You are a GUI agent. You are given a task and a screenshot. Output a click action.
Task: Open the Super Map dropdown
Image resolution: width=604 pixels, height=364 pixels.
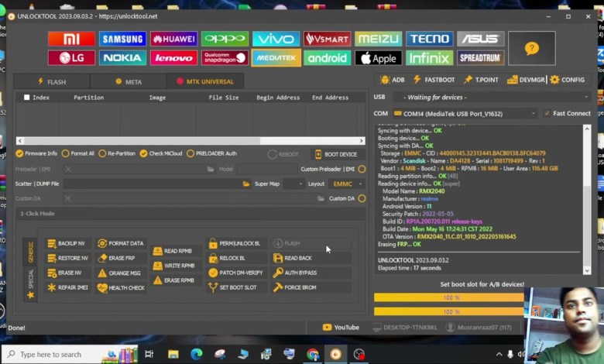coord(294,184)
